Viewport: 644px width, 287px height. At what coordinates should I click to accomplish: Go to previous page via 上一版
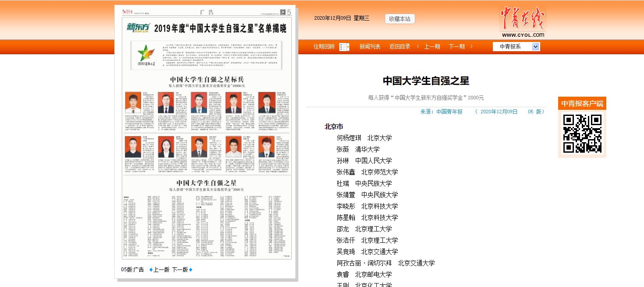tap(161, 269)
